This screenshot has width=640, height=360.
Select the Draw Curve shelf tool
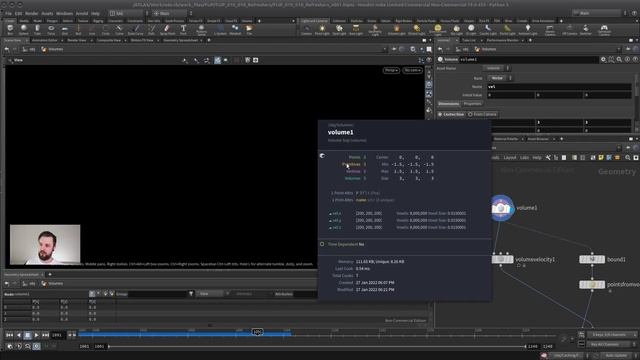tap(136, 29)
